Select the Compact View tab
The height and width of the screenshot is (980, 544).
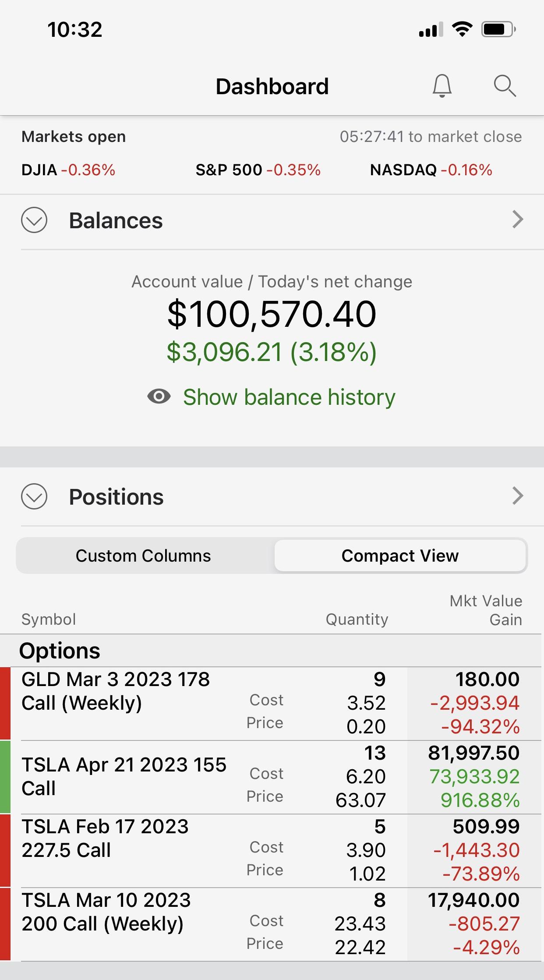tap(400, 555)
